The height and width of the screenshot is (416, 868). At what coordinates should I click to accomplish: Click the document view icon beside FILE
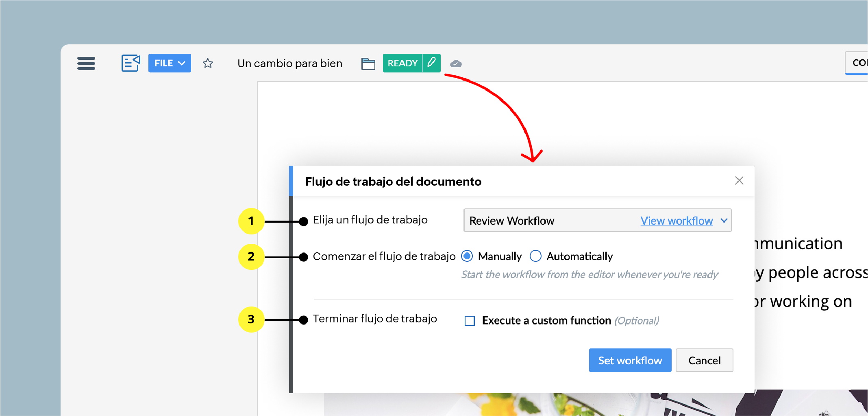(131, 63)
